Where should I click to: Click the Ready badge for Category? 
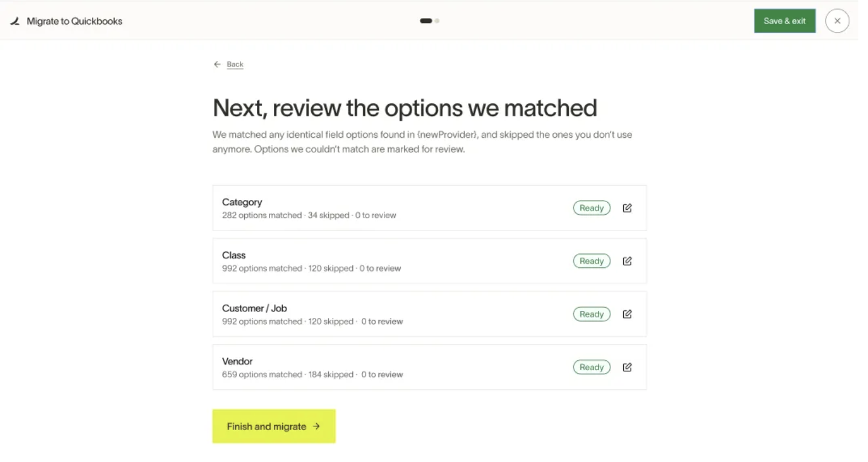point(592,208)
